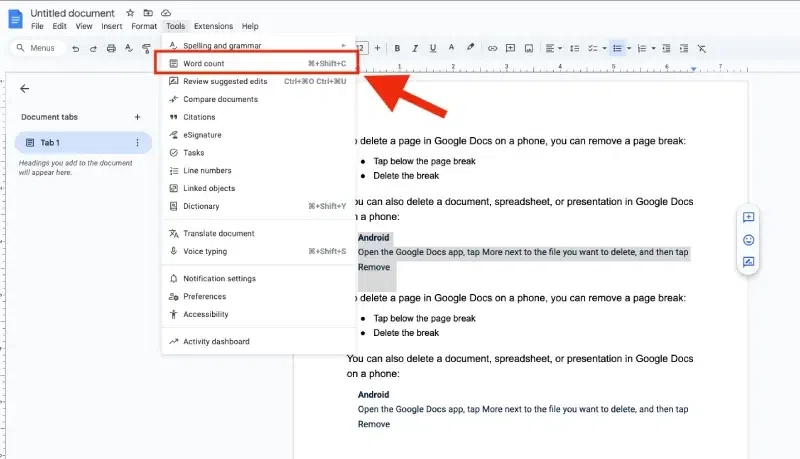Screen dimensions: 800x459
Task: Toggle italic formatting
Action: tap(415, 48)
